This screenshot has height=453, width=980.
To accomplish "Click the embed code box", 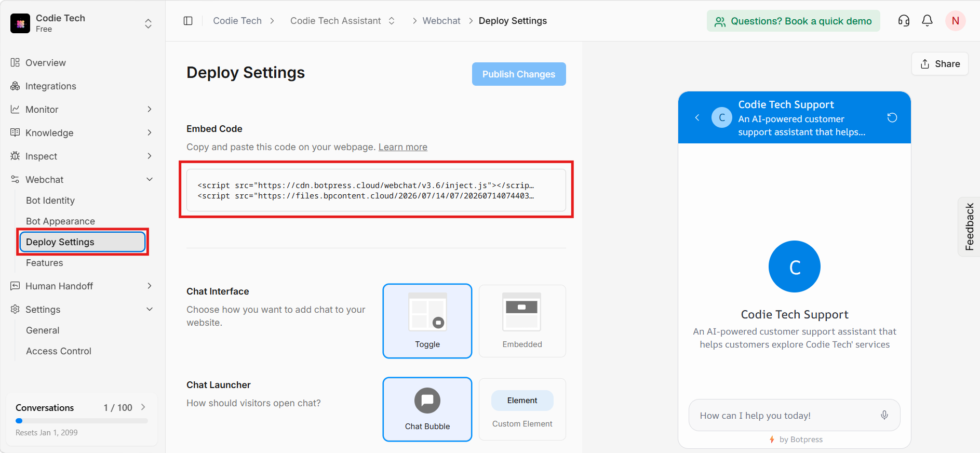I will (x=376, y=190).
